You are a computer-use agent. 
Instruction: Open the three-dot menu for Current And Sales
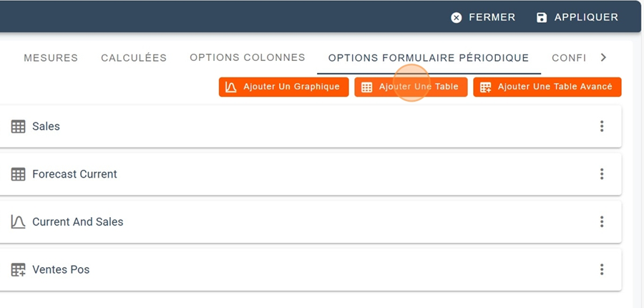pyautogui.click(x=602, y=222)
